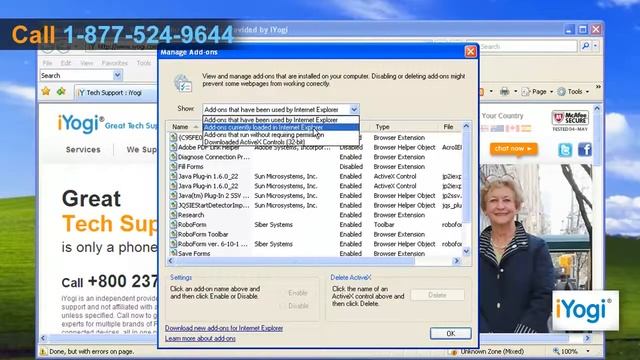Expand the search provider dropdown arrow
This screenshot has height=360, width=640.
click(595, 46)
